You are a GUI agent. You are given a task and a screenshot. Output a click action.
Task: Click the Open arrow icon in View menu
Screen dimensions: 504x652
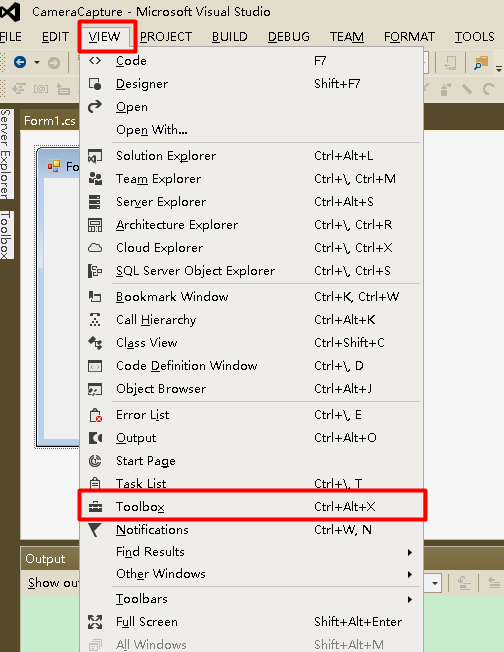click(95, 106)
